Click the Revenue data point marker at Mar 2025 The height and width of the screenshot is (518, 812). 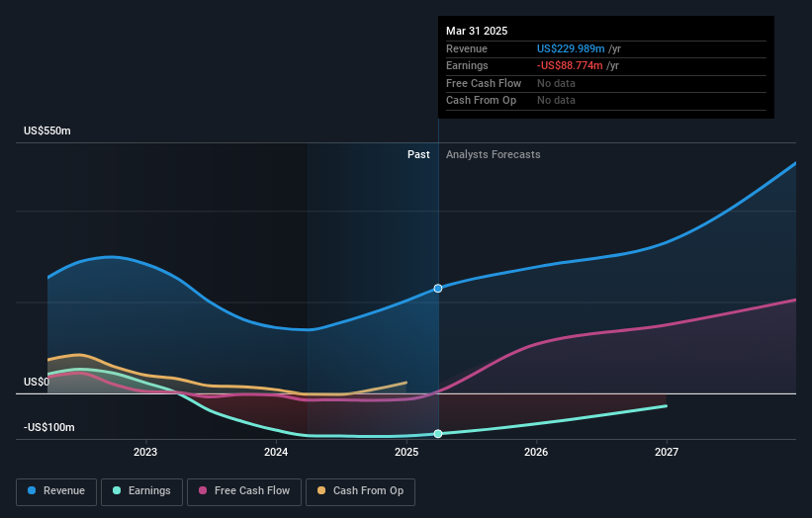[x=438, y=289]
